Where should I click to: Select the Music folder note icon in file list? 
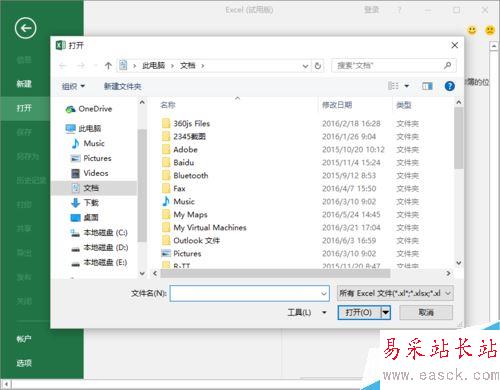pyautogui.click(x=166, y=201)
